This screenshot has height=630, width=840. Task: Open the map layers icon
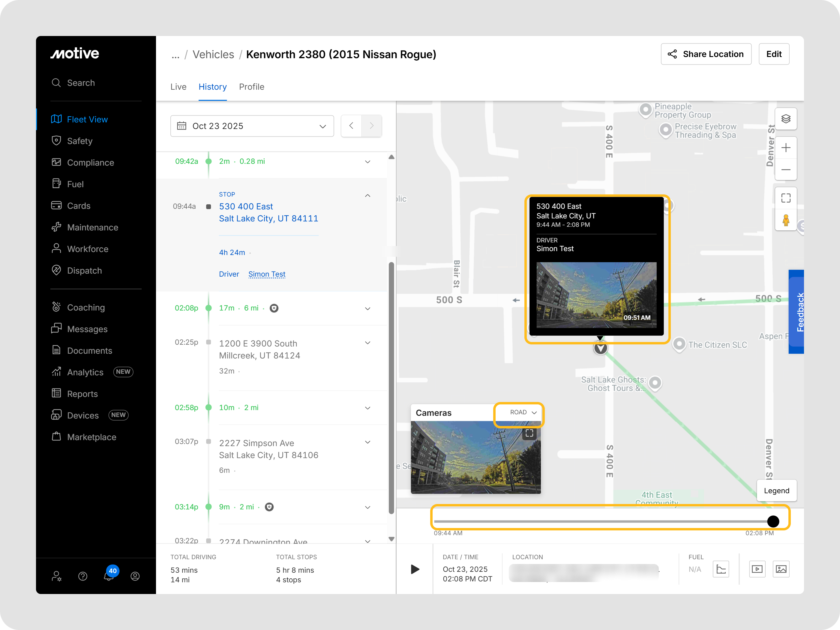[x=786, y=119]
